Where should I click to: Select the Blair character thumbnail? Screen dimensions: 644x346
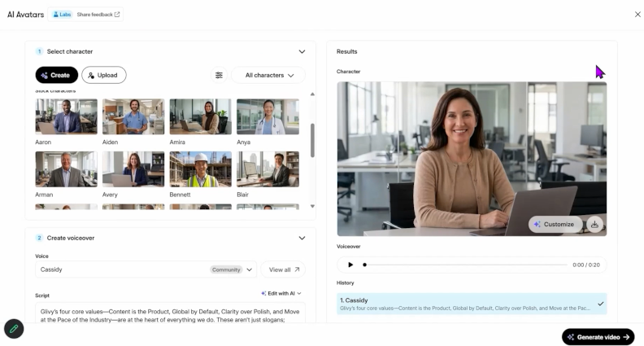click(268, 169)
